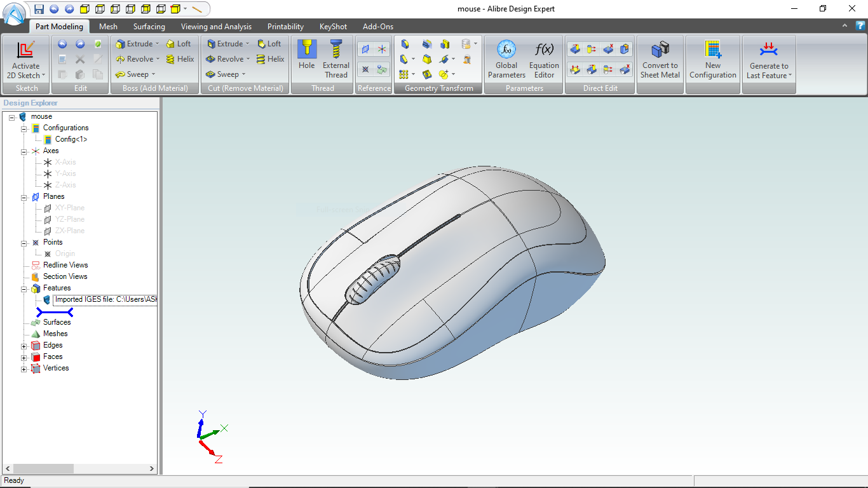Open the Revolve dropdown arrow in the Cut group
Screen dimensions: 868x488
[x=248, y=59]
